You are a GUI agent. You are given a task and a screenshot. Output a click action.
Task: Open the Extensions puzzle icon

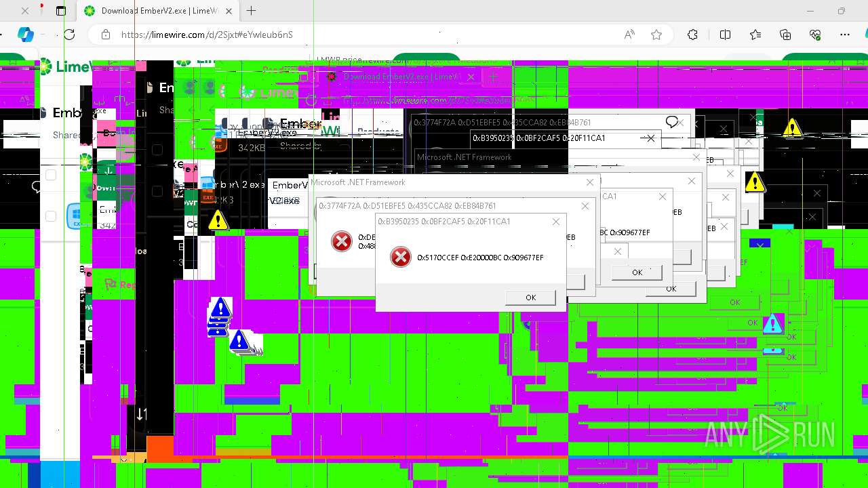(x=692, y=35)
